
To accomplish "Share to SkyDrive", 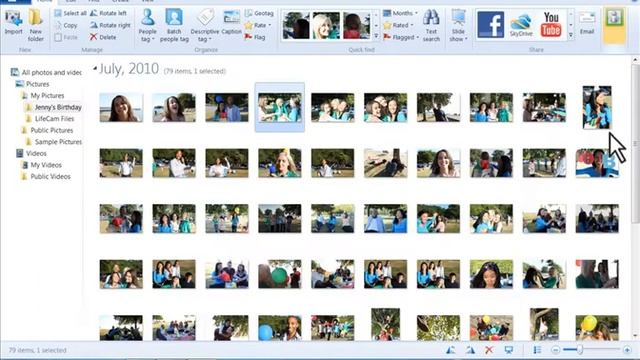I will click(x=521, y=24).
